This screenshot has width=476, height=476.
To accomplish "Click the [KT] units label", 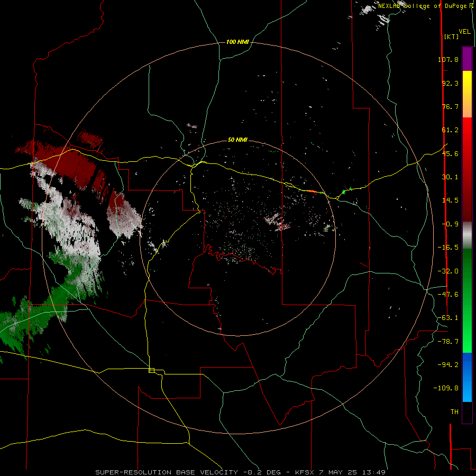I will point(451,36).
